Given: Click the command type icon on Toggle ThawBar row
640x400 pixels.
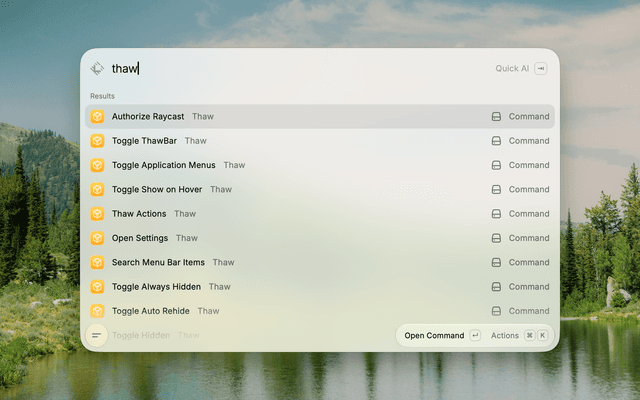Looking at the screenshot, I should pyautogui.click(x=496, y=141).
